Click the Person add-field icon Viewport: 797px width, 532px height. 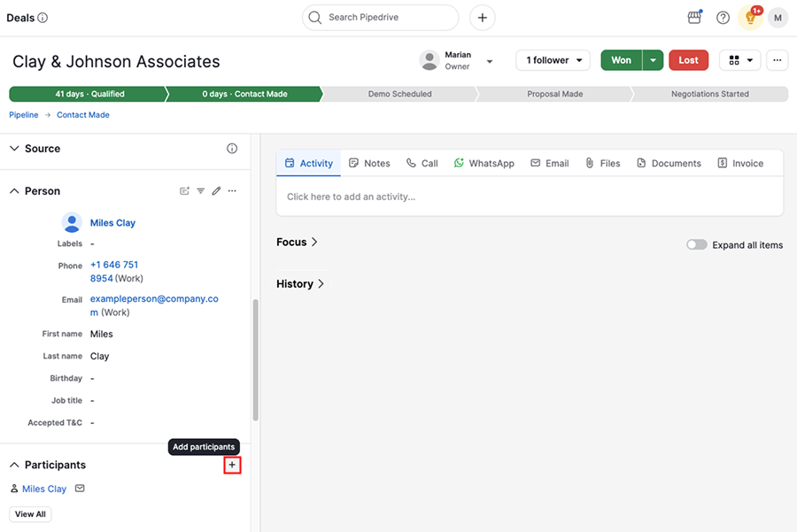184,191
